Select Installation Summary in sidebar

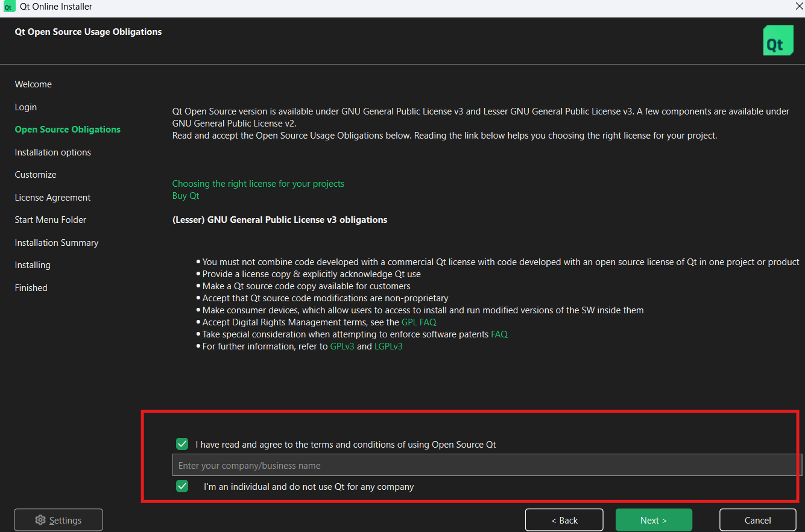pyautogui.click(x=57, y=243)
